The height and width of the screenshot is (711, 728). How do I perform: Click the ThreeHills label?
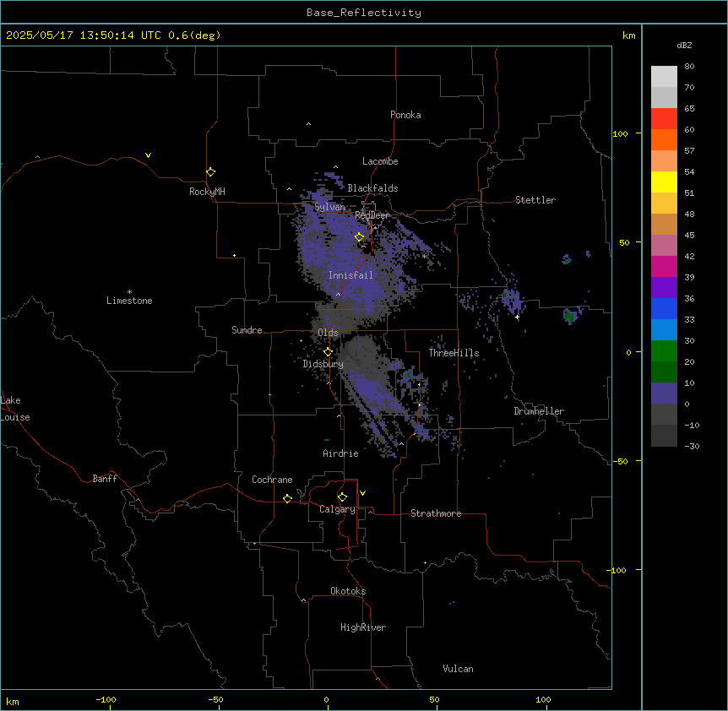454,353
